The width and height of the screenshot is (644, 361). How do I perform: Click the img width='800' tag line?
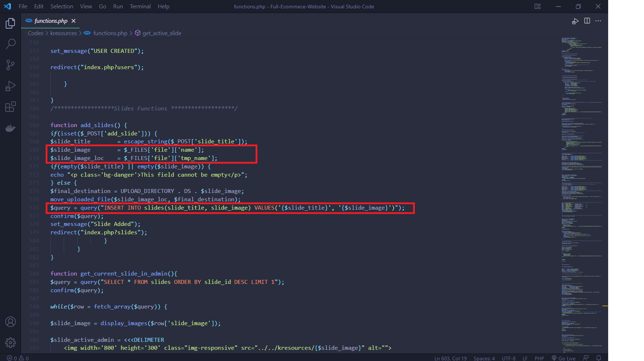click(228, 348)
